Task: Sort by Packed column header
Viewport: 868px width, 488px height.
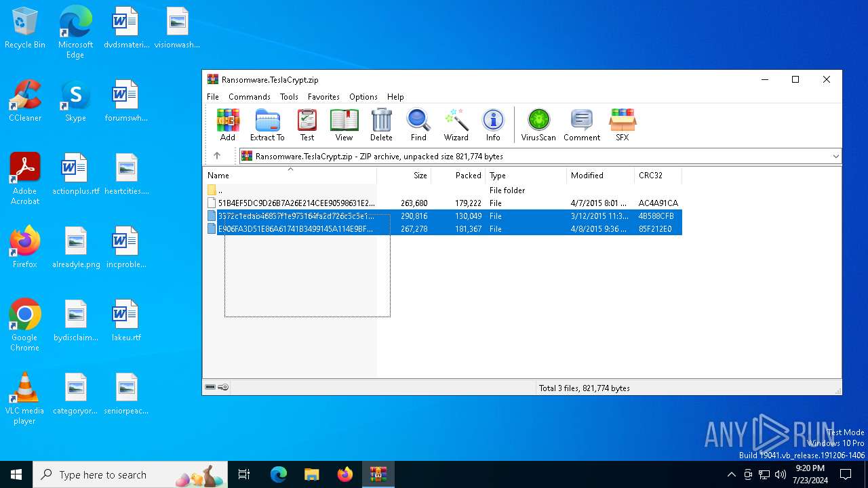Action: coord(458,176)
